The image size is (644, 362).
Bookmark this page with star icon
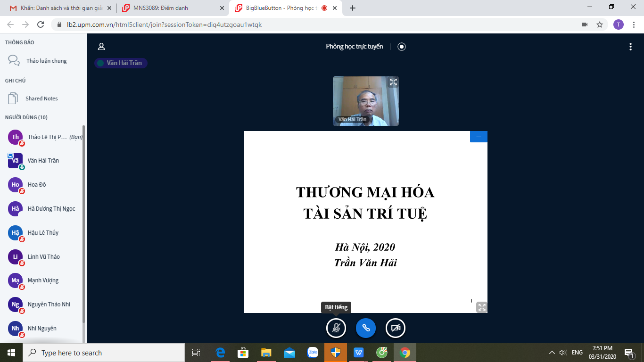point(600,25)
